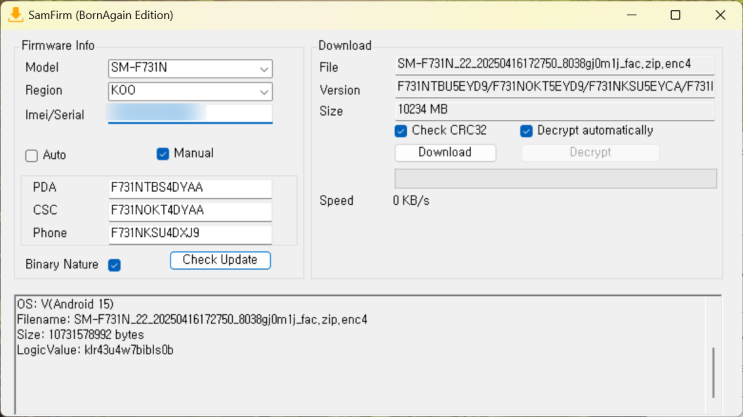Select the Imei/Serial input box
Image resolution: width=743 pixels, height=417 pixels.
(190, 114)
